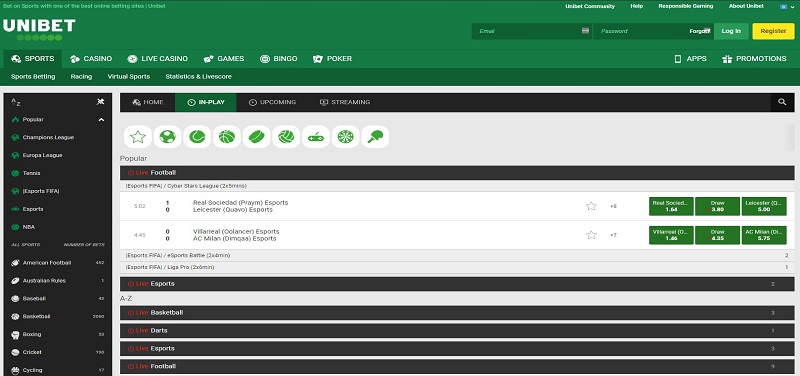800x376 pixels.
Task: Favorite the Real Sociedad vs Leicester match
Action: tap(591, 206)
